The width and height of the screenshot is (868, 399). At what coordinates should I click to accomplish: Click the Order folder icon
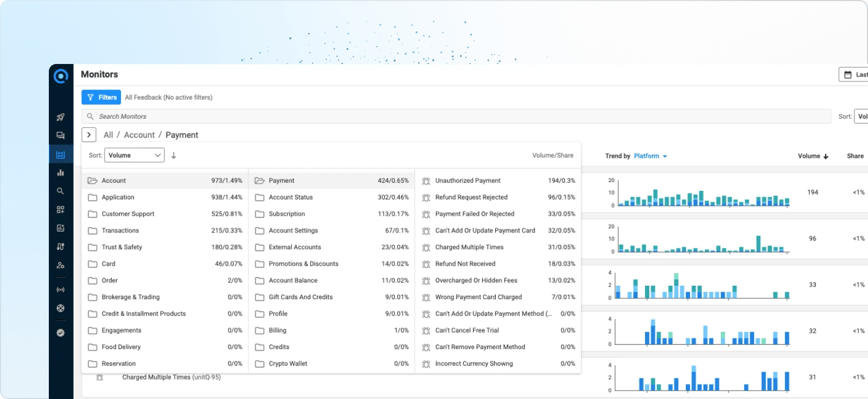(x=93, y=280)
